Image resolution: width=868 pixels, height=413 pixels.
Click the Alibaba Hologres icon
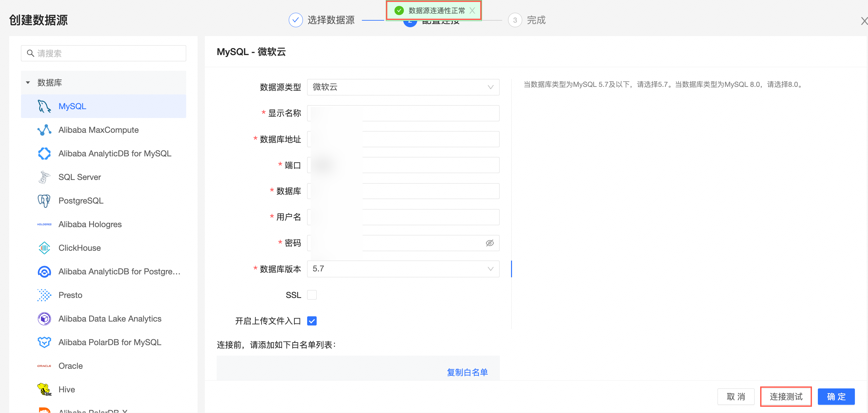44,224
